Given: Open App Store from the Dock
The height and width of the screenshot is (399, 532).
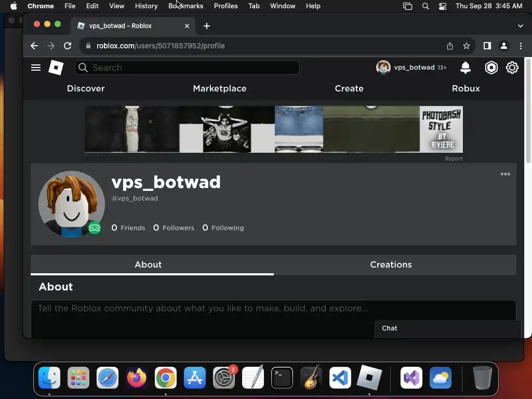Looking at the screenshot, I should [x=195, y=378].
